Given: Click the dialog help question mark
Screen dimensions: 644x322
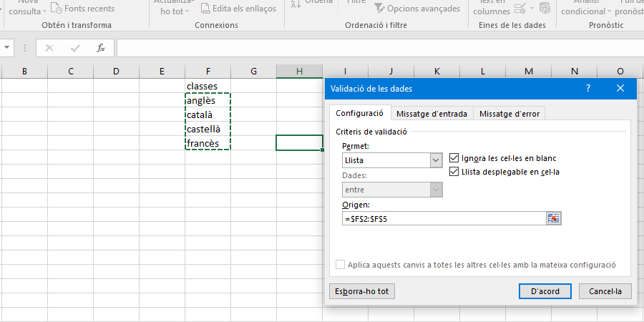Looking at the screenshot, I should [x=588, y=89].
